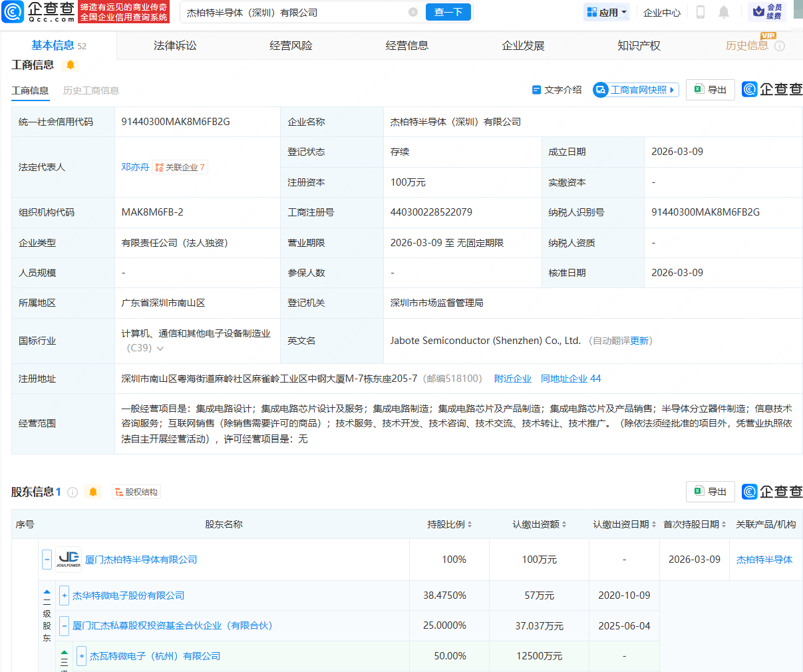Click the 查一下 search button
803x672 pixels.
coord(448,11)
